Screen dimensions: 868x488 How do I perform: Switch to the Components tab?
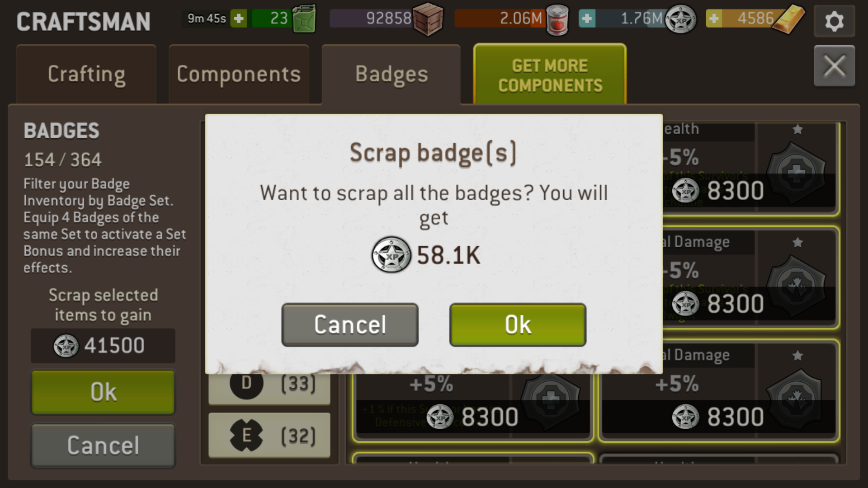tap(239, 75)
